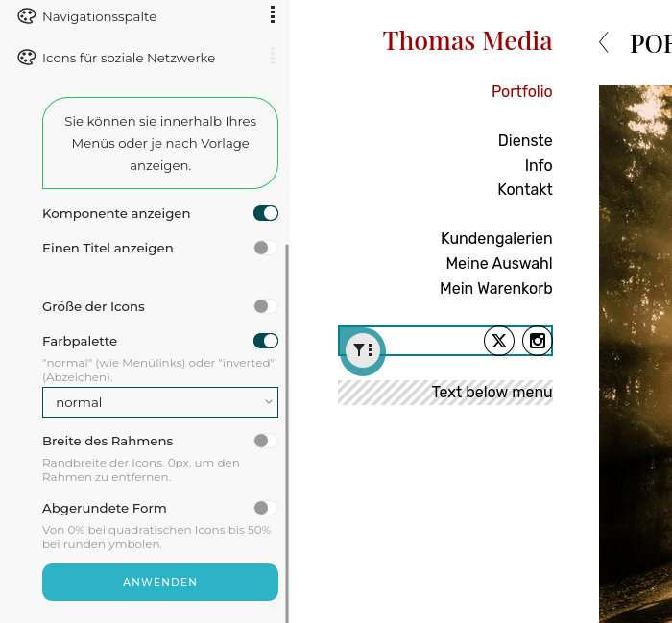Enable the Einen Titel anzeigen toggle
Image resolution: width=672 pixels, height=623 pixels.
point(266,248)
